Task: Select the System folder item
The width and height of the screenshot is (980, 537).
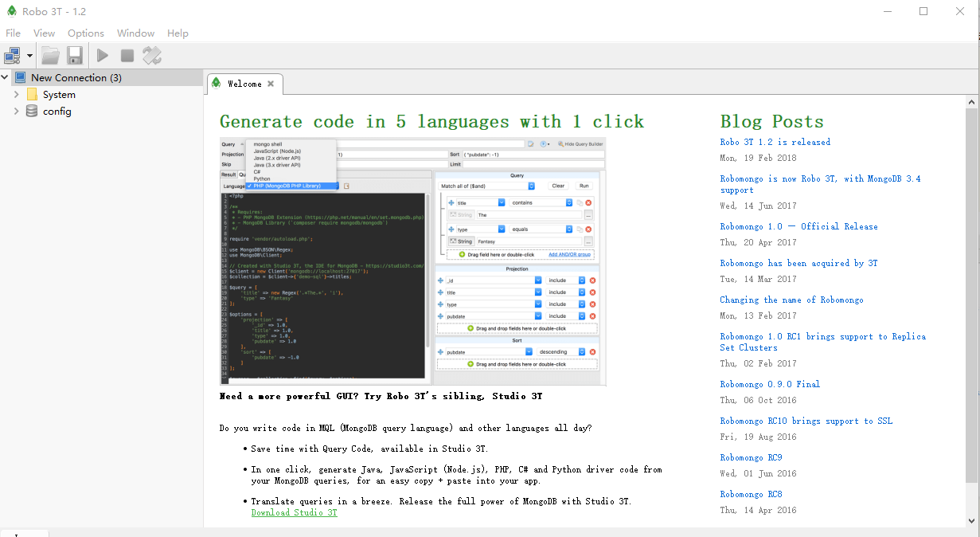Action: (59, 94)
